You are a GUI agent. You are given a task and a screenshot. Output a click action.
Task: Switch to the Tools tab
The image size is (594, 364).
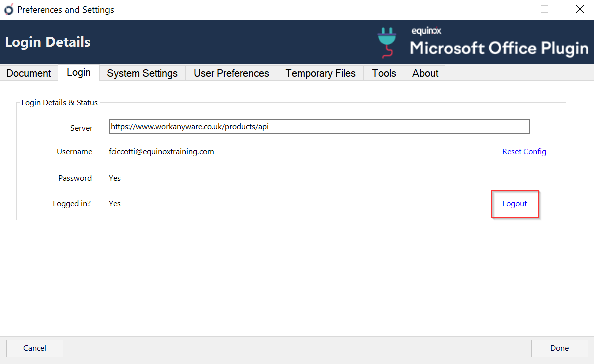[x=384, y=73]
